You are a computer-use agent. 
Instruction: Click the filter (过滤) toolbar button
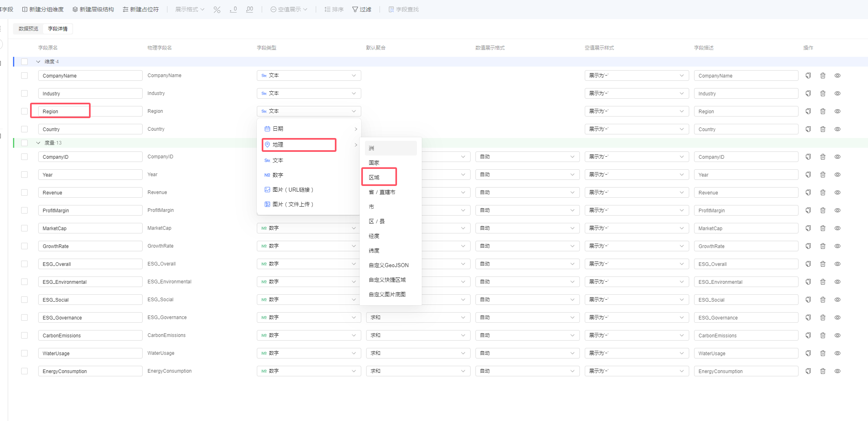tap(362, 9)
